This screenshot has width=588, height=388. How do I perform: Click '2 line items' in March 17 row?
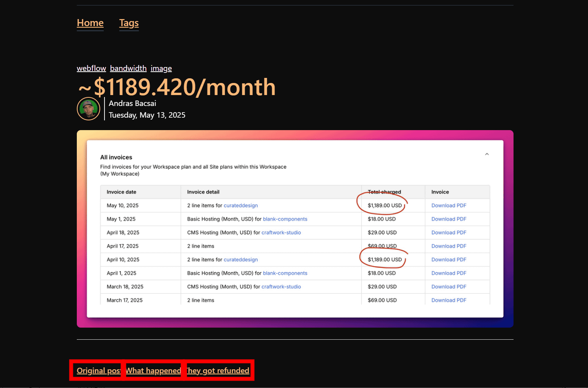[x=201, y=300]
